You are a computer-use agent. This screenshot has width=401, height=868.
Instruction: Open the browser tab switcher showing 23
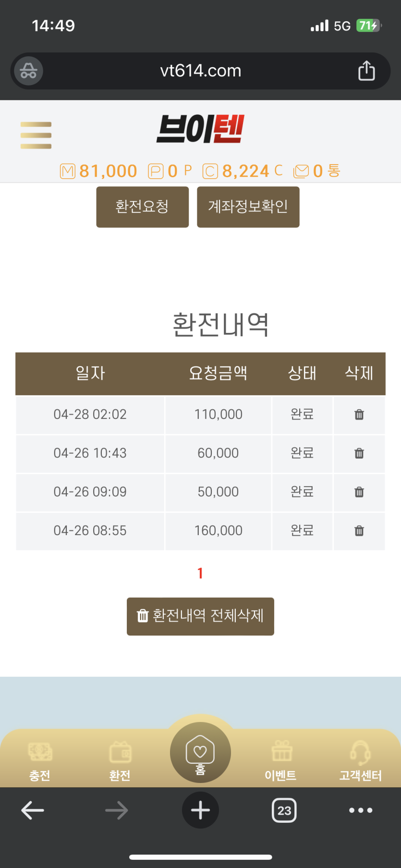click(284, 811)
